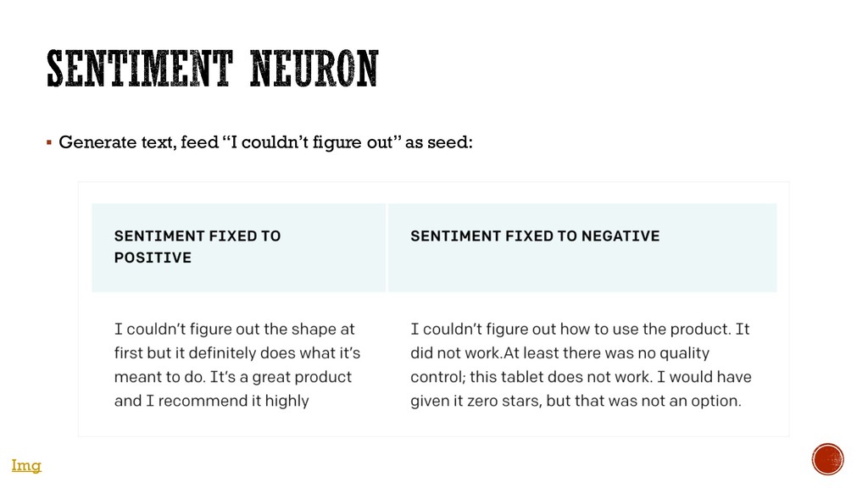The height and width of the screenshot is (488, 868).
Task: Click the 'Generate text, feed' bullet line
Action: click(137, 142)
